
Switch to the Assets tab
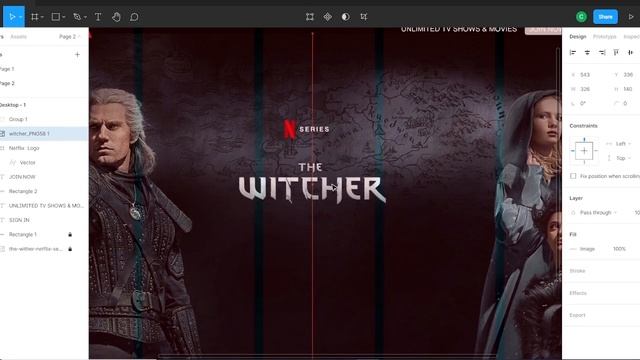[x=18, y=37]
